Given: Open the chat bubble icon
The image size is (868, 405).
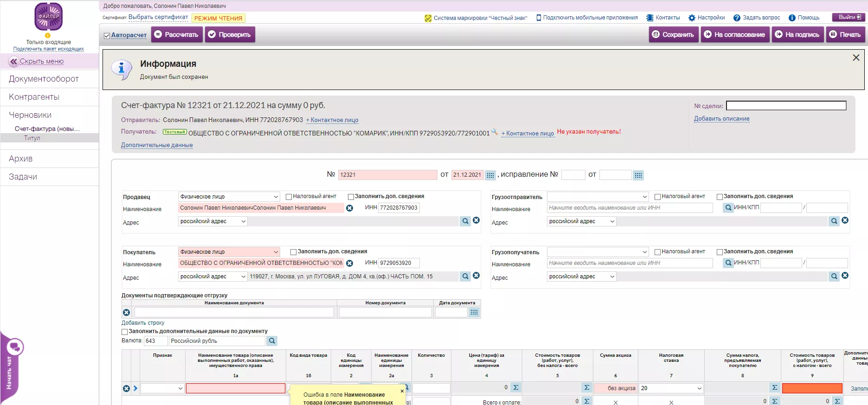Looking at the screenshot, I should [14, 347].
